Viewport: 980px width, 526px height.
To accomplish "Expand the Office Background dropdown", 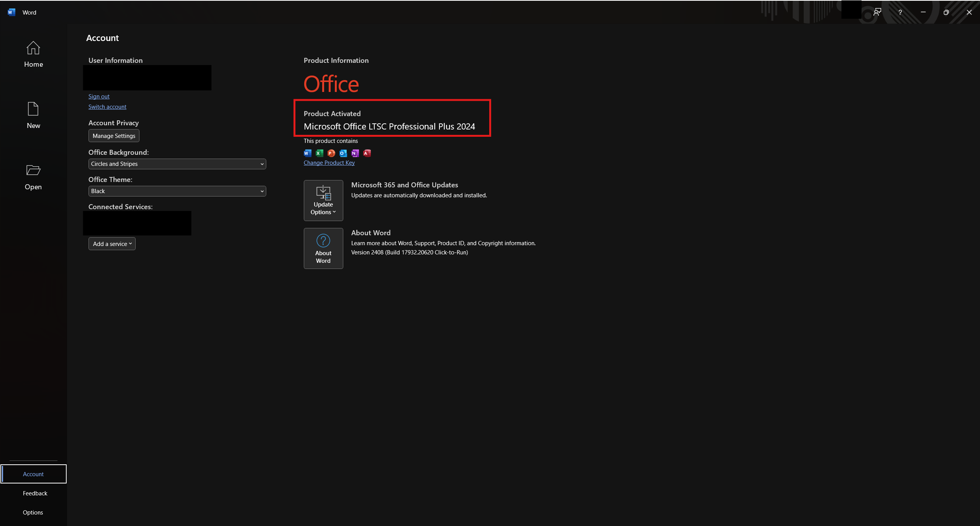I will tap(177, 164).
